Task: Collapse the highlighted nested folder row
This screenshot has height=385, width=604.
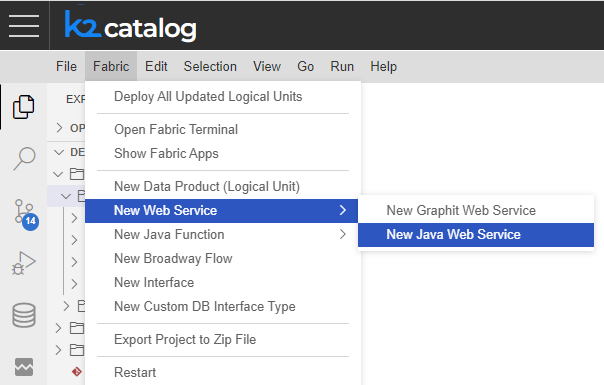Action: [x=66, y=196]
